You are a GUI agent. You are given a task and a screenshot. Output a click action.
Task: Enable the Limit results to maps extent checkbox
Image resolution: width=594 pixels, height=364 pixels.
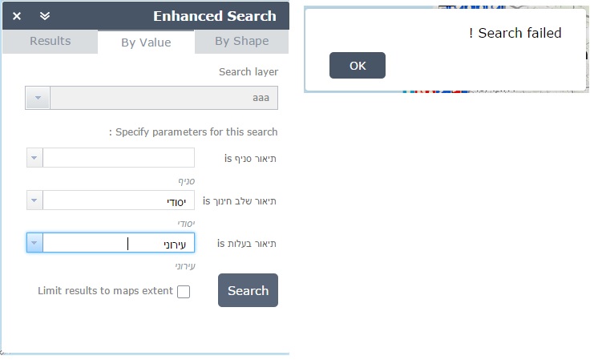pyautogui.click(x=184, y=292)
